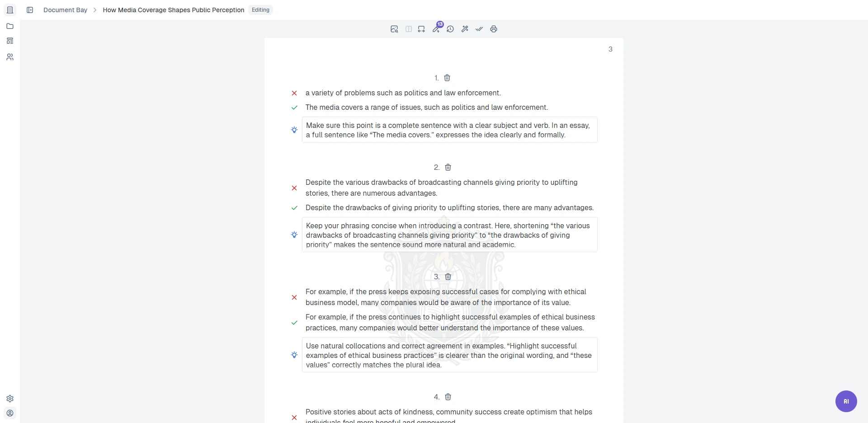Click red X beside 'press keeps exposing' sentence
868x423 pixels.
pos(294,297)
